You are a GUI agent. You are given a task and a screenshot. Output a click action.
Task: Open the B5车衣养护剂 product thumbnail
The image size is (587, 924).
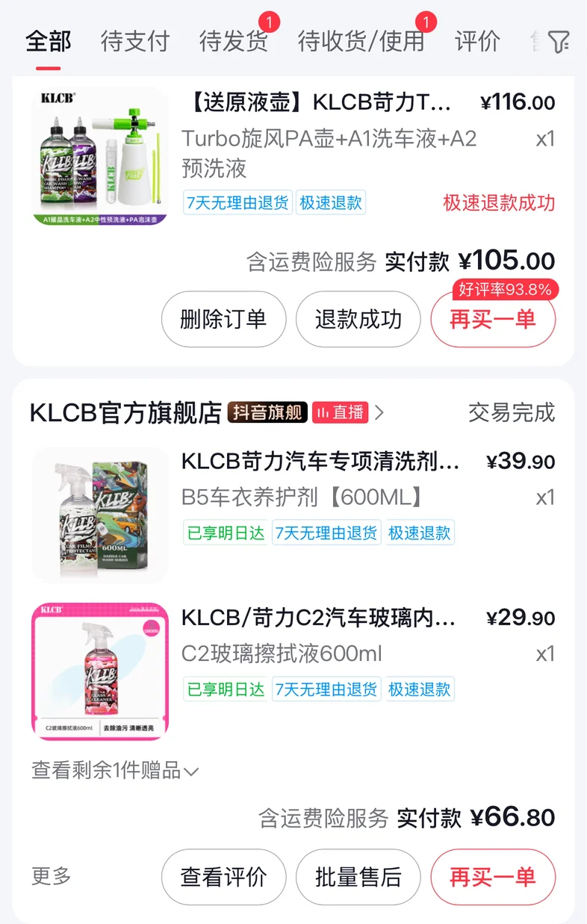pyautogui.click(x=100, y=515)
